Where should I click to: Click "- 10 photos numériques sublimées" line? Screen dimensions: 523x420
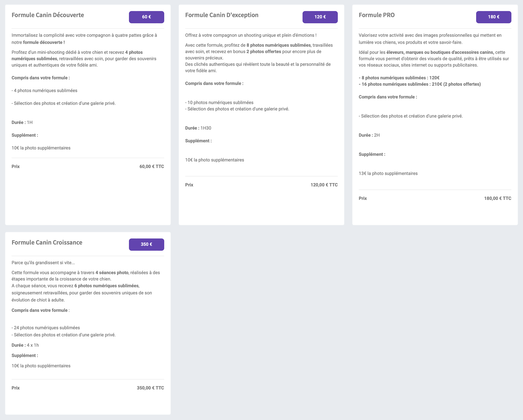(219, 102)
